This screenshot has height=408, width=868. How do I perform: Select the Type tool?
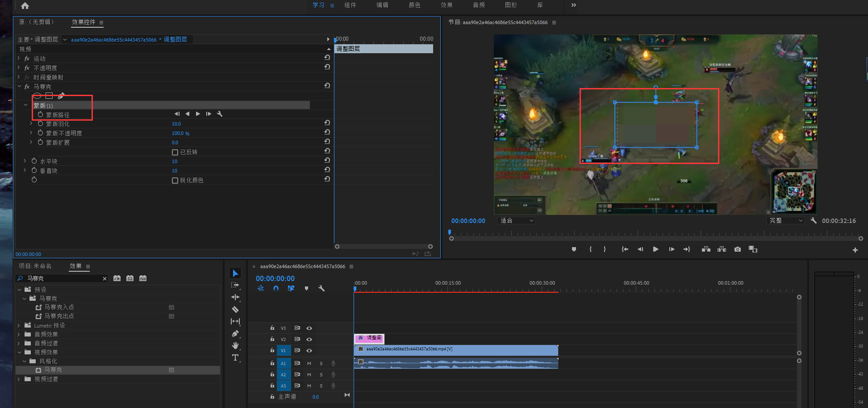point(235,358)
